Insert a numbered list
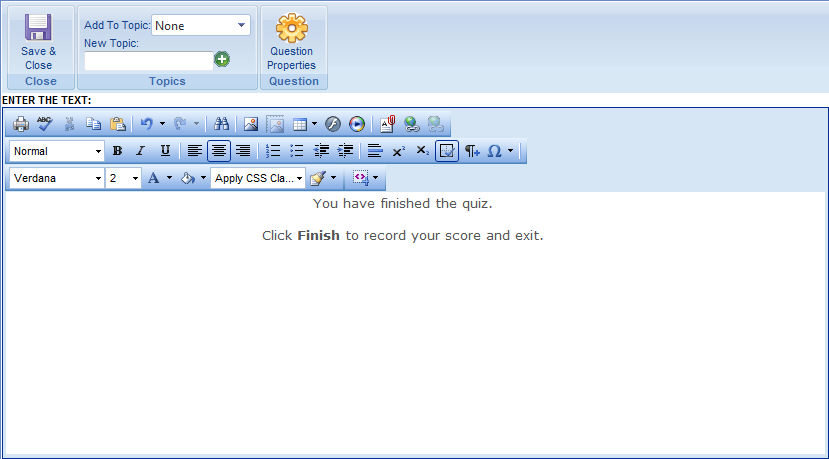The width and height of the screenshot is (829, 459). coord(273,151)
